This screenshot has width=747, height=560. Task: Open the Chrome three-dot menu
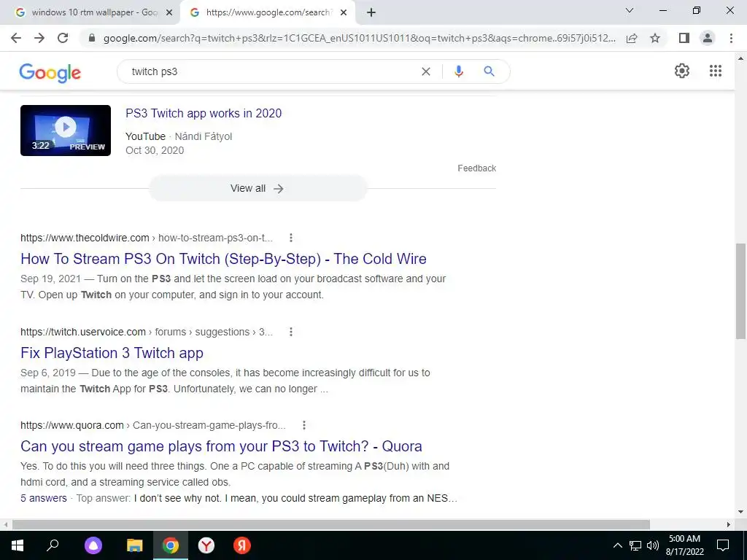[731, 38]
